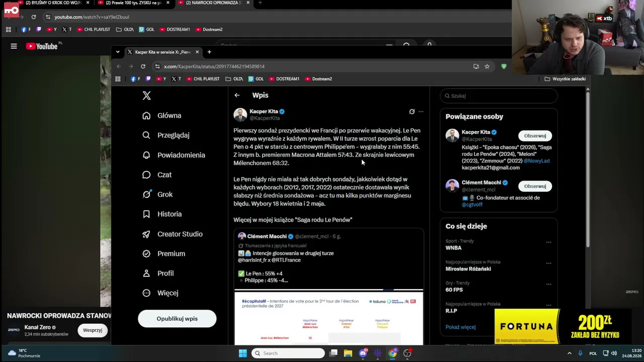Open File Explorer from the taskbar
This screenshot has width=644, height=362.
[x=348, y=353]
